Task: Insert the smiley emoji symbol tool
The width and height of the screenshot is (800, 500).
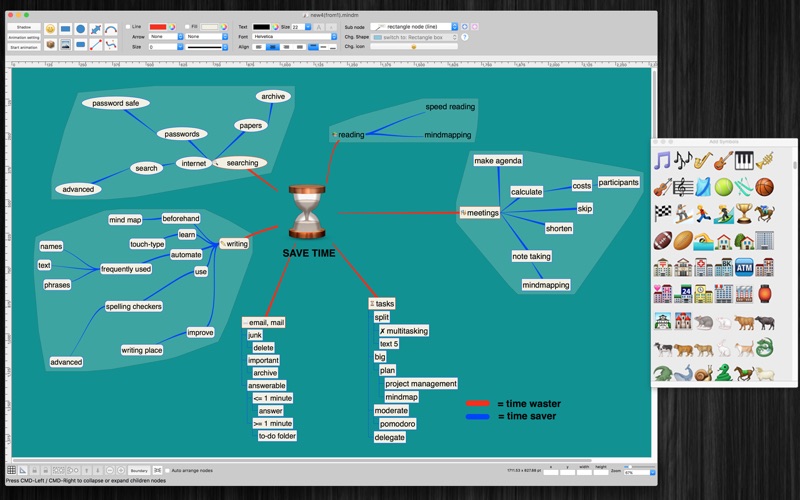Action: click(x=50, y=29)
